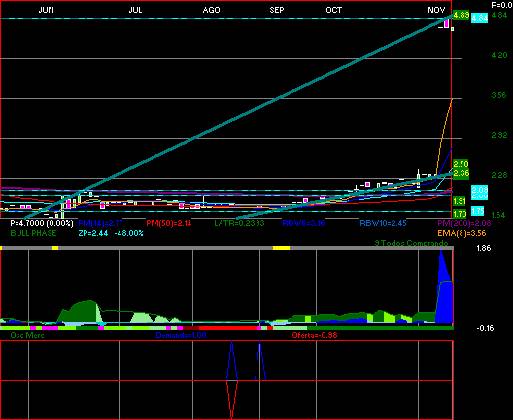
Task: Click the OCT month label on the time axis
Action: click(334, 10)
